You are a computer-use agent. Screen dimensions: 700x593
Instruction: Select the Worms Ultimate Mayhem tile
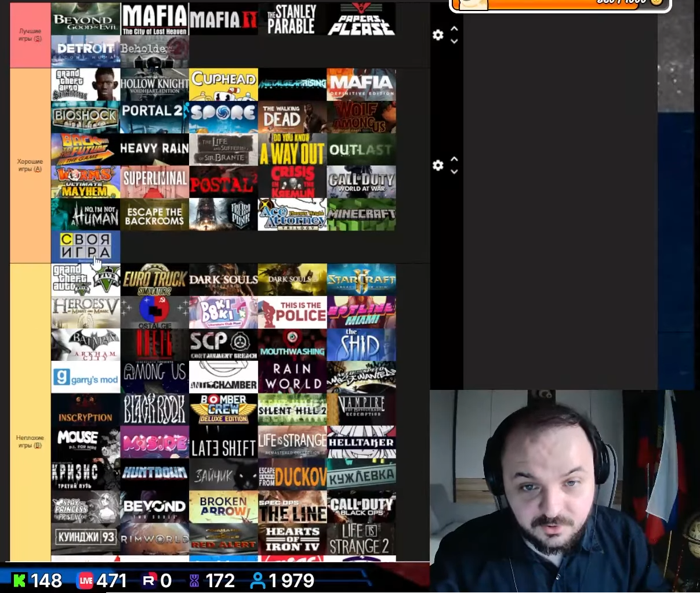[x=86, y=182]
